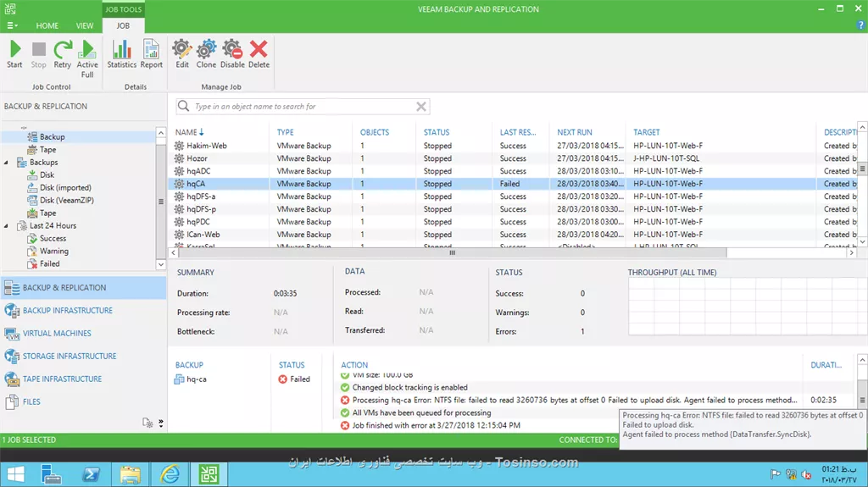The width and height of the screenshot is (868, 487).
Task: Open Windows Start button
Action: (15, 474)
